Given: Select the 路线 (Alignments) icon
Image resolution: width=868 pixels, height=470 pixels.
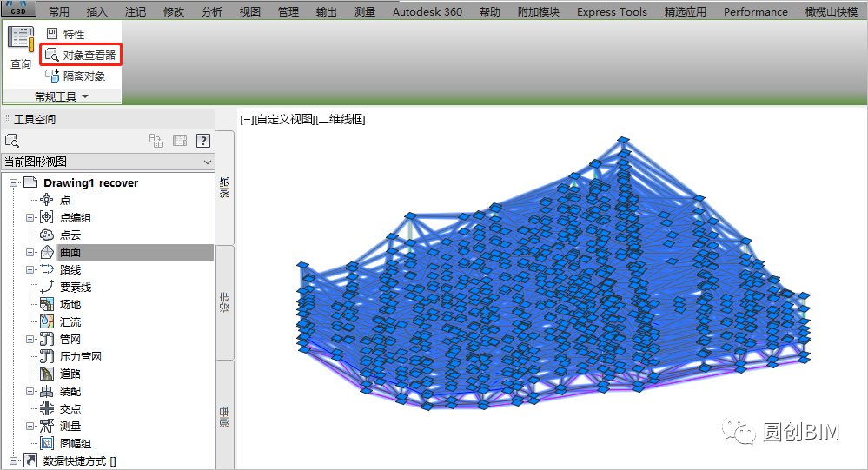Looking at the screenshot, I should coord(47,269).
